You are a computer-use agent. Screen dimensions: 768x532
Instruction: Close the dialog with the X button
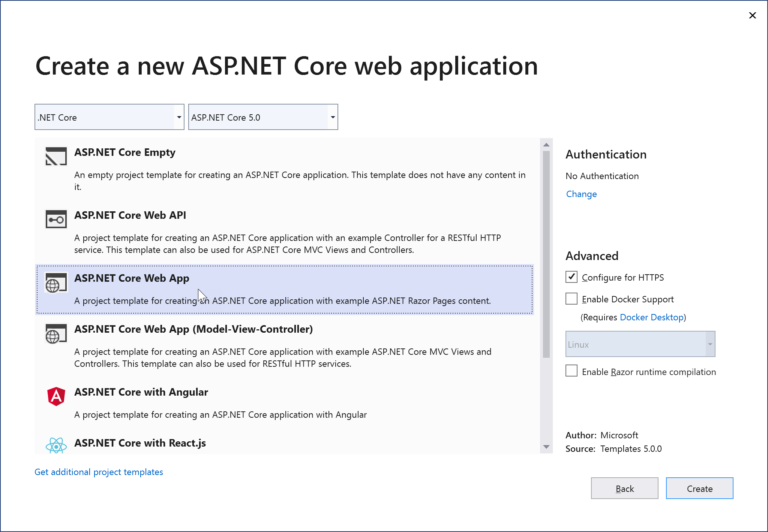pos(753,15)
